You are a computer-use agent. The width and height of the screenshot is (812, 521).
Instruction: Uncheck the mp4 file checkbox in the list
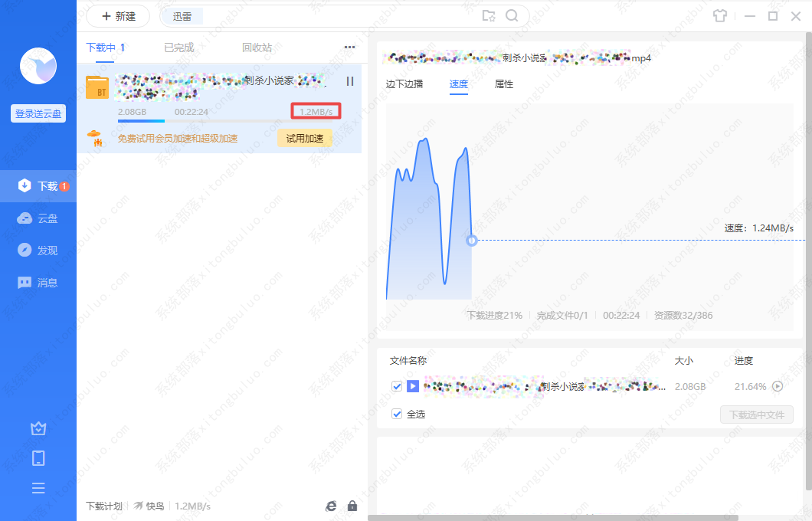point(397,386)
